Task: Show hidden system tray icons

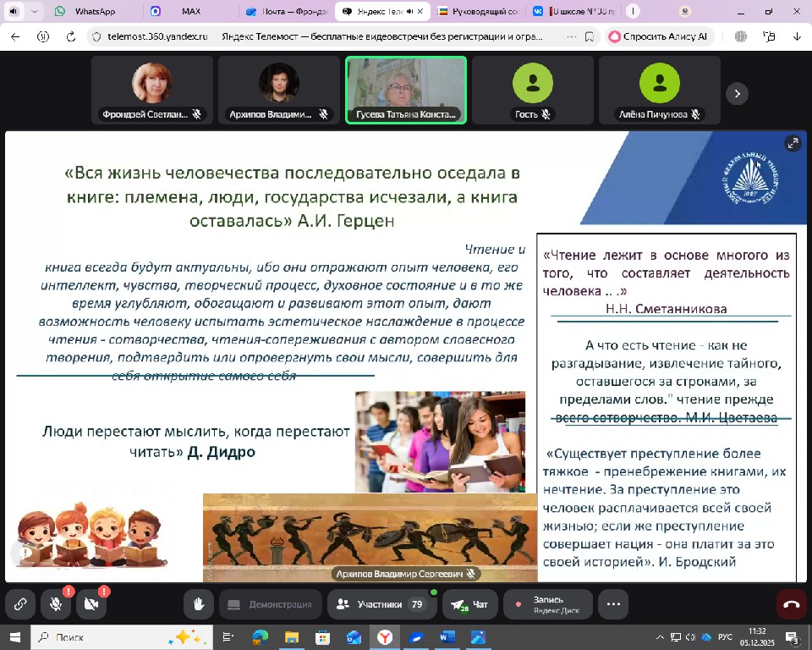Action: [x=660, y=637]
